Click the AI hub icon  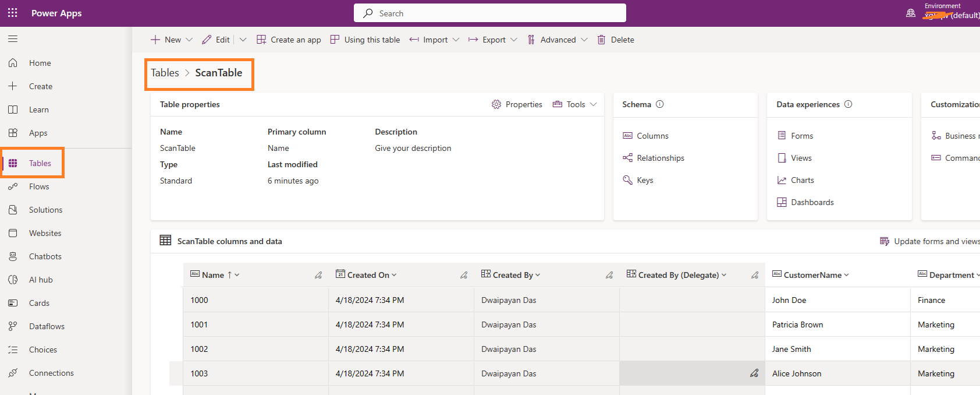(x=13, y=280)
